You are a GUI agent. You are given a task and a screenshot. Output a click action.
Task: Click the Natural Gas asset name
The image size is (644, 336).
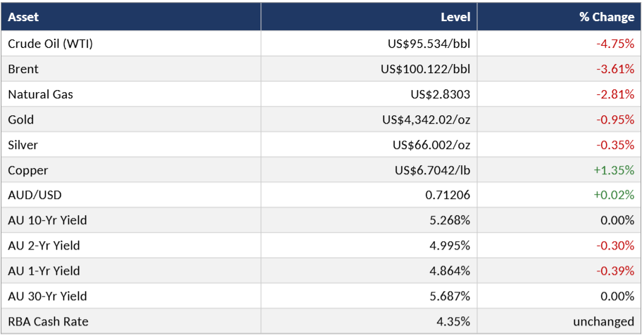40,94
